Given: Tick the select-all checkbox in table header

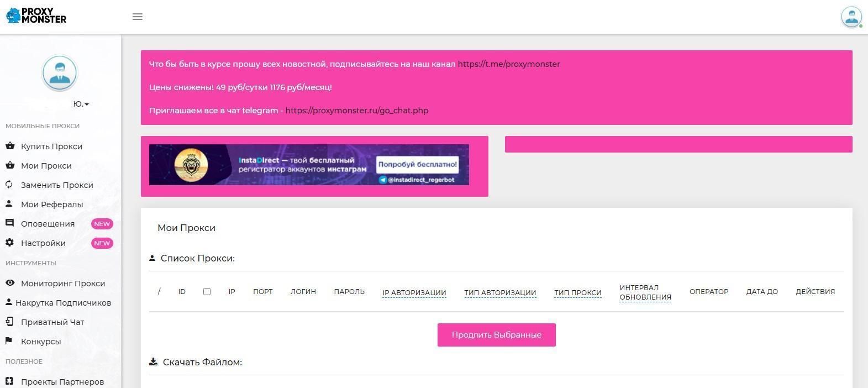Looking at the screenshot, I should coord(207,291).
